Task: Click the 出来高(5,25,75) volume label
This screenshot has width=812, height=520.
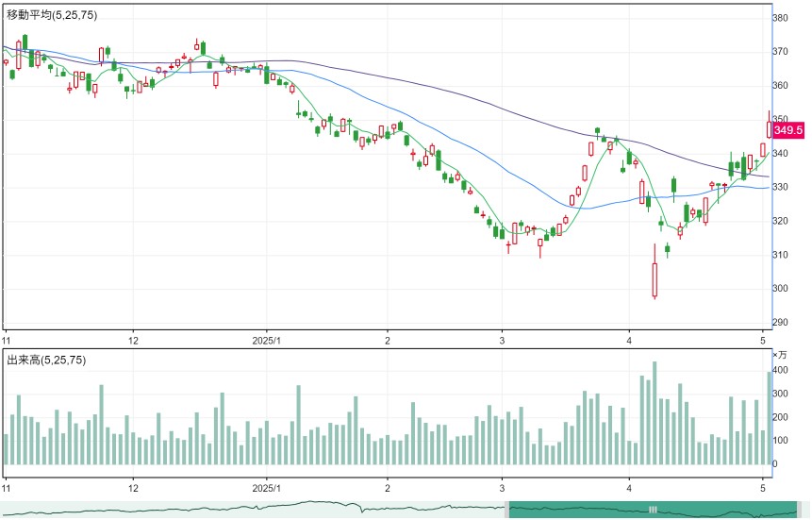Action: click(46, 360)
